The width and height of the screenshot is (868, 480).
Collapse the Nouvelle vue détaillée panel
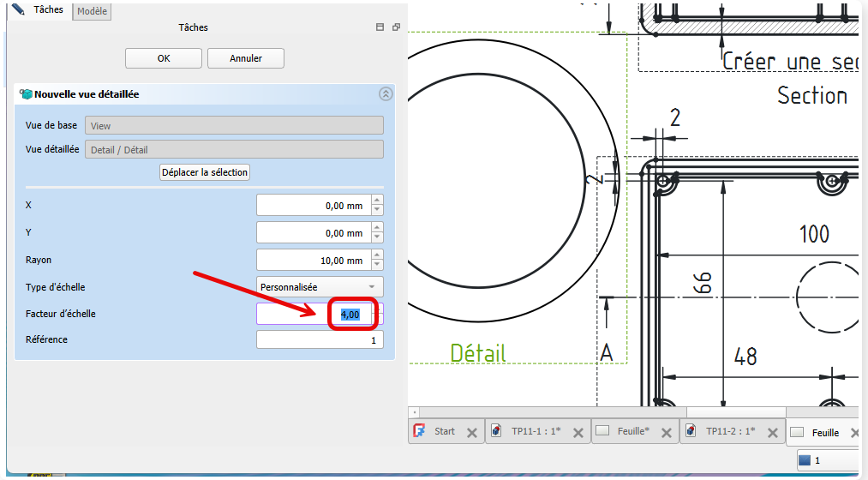[386, 94]
